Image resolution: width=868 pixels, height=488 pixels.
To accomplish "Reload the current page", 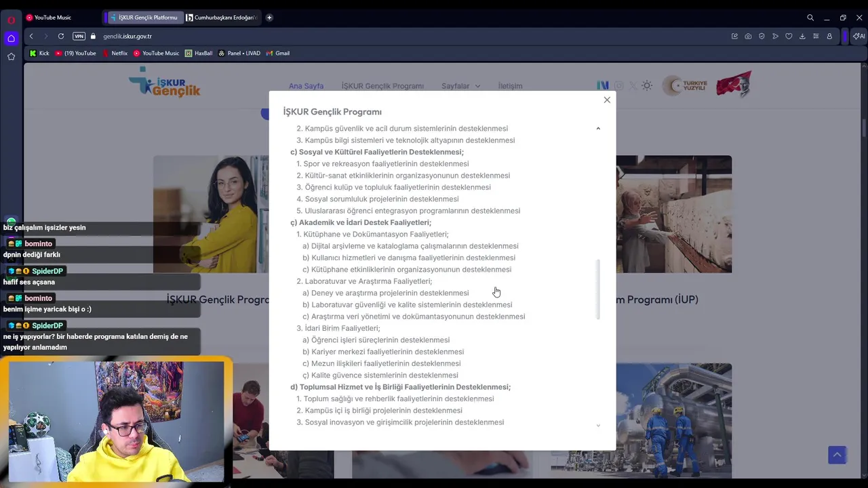I will 61,36.
